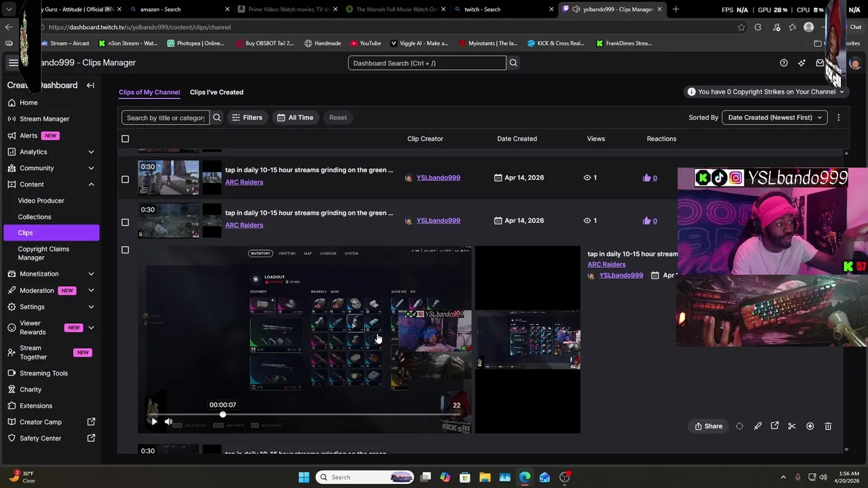
Task: Click the Reset filters button
Action: [x=338, y=117]
